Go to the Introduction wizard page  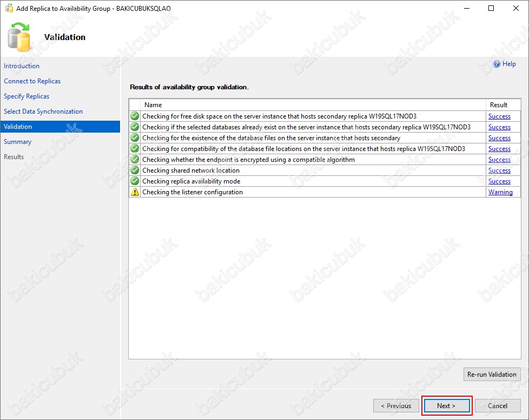tap(22, 66)
